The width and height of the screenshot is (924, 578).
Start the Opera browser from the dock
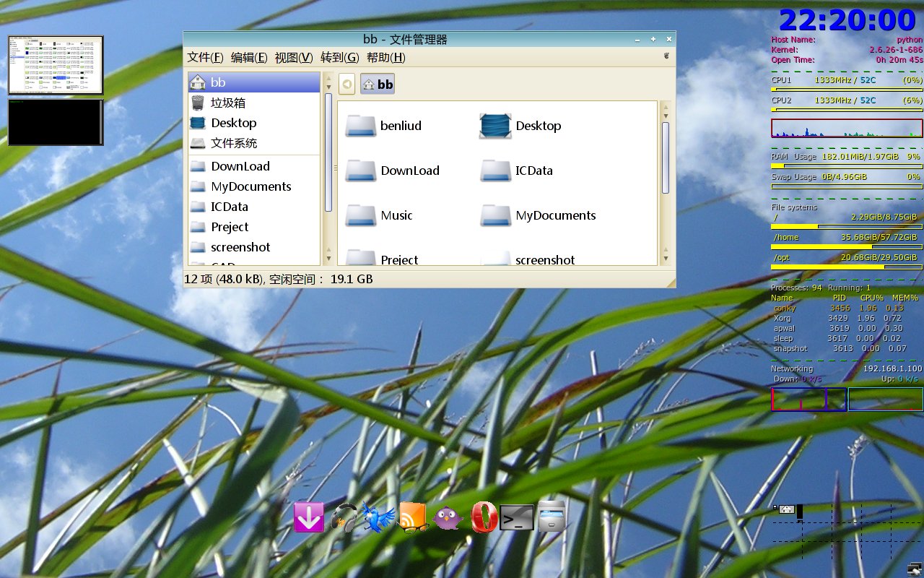[483, 517]
